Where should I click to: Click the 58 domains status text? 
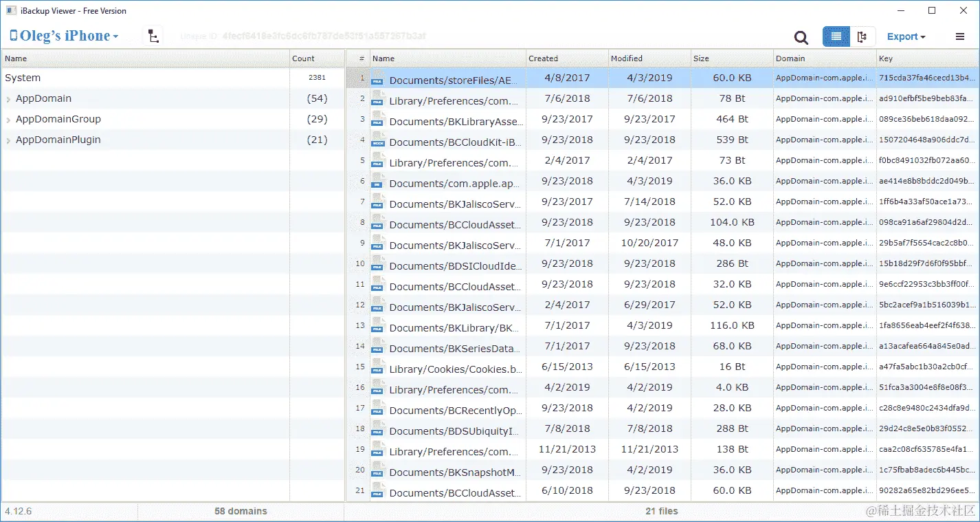pyautogui.click(x=241, y=511)
